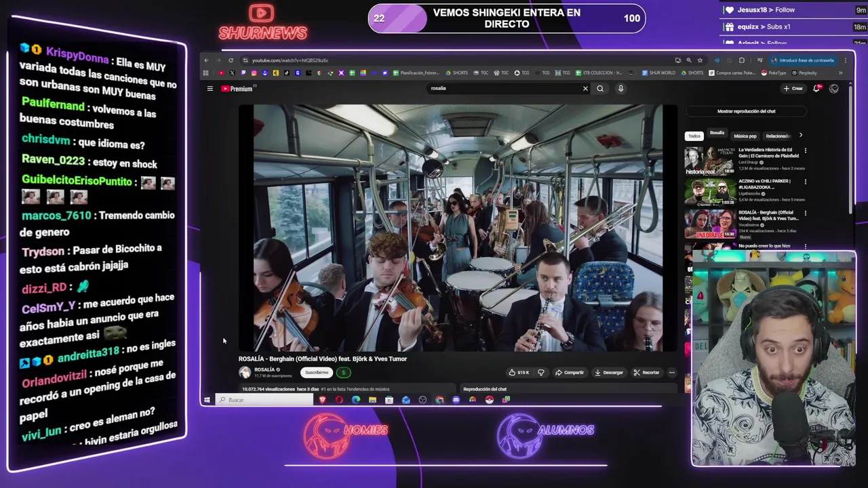The width and height of the screenshot is (868, 488).
Task: Reload the page in browser toolbar
Action: click(231, 60)
